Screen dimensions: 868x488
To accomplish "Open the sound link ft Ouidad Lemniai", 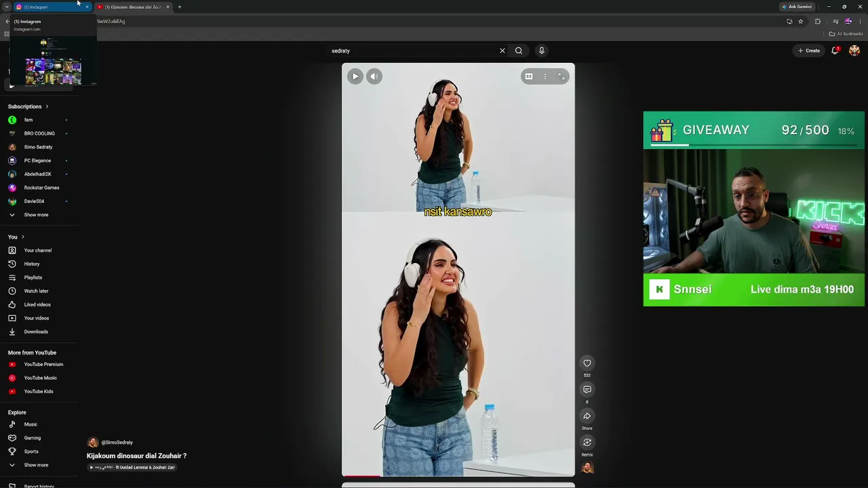I will [x=133, y=468].
